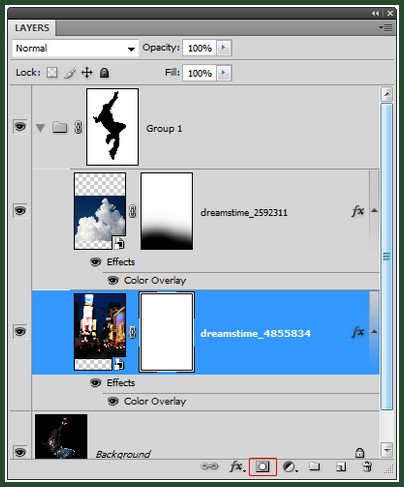The width and height of the screenshot is (404, 487).
Task: Toggle Color Overlay visibility under dreamstime_2592311
Action: (x=113, y=281)
